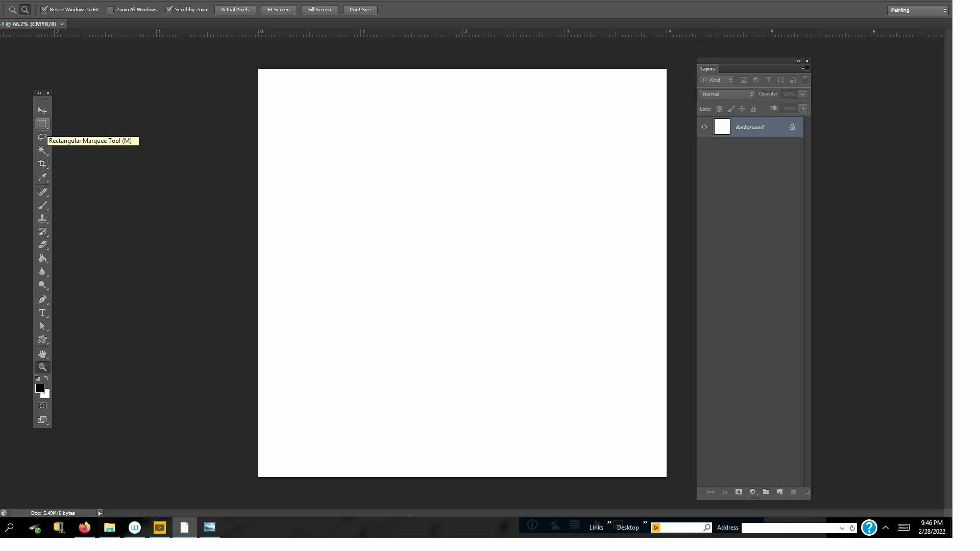Enable Zoom All Windows checkbox
Viewport: 980px width, 551px height.
pyautogui.click(x=110, y=10)
